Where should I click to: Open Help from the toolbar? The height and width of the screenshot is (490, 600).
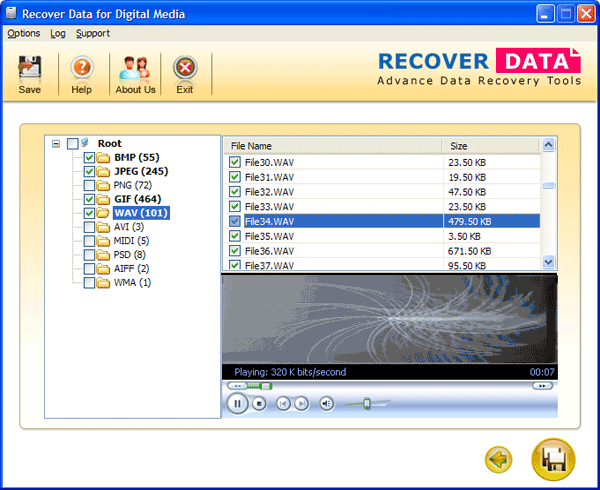tap(81, 68)
